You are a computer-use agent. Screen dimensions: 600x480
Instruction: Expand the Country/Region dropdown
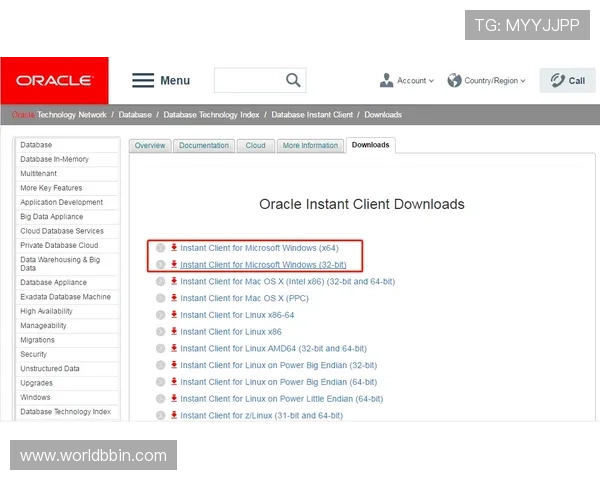click(523, 81)
